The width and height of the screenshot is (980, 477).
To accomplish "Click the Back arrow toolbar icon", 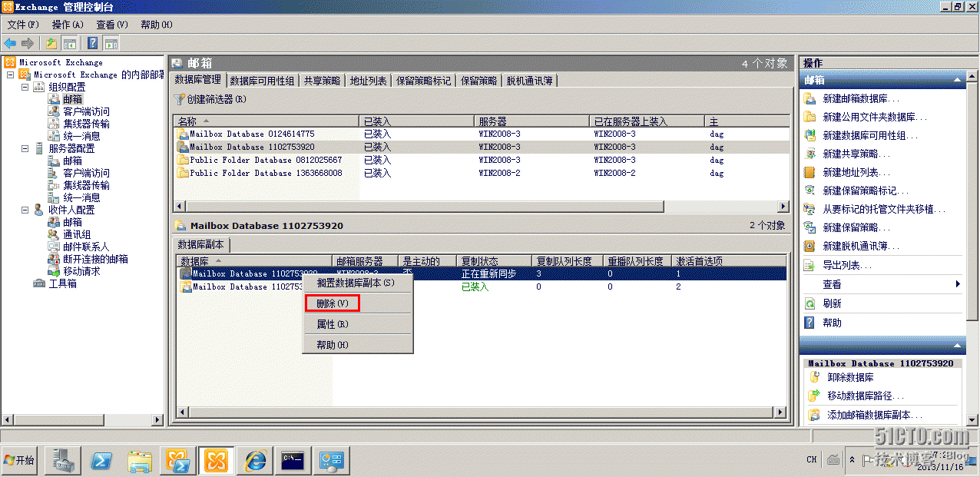I will tap(10, 43).
